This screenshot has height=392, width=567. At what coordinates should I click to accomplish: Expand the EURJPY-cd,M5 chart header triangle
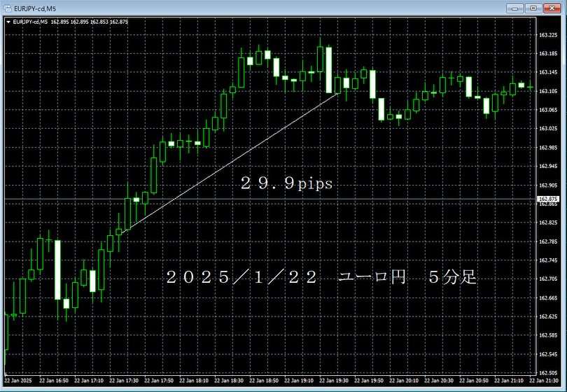click(8, 22)
